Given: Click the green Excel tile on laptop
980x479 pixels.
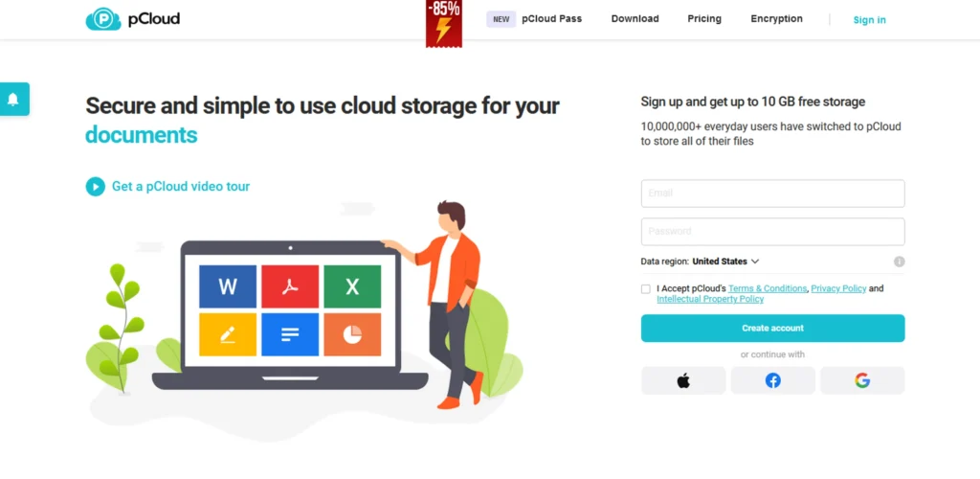Looking at the screenshot, I should coord(352,286).
